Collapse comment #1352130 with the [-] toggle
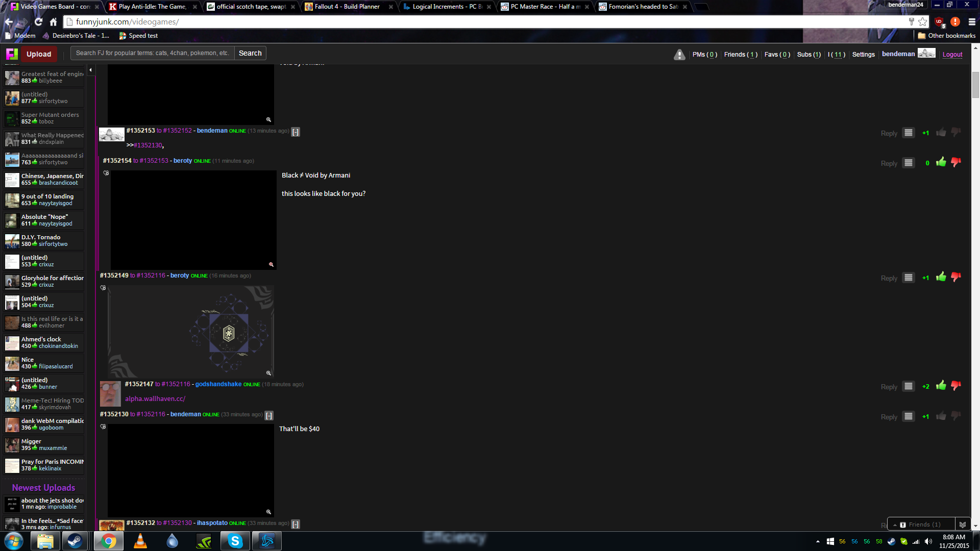 pos(269,415)
